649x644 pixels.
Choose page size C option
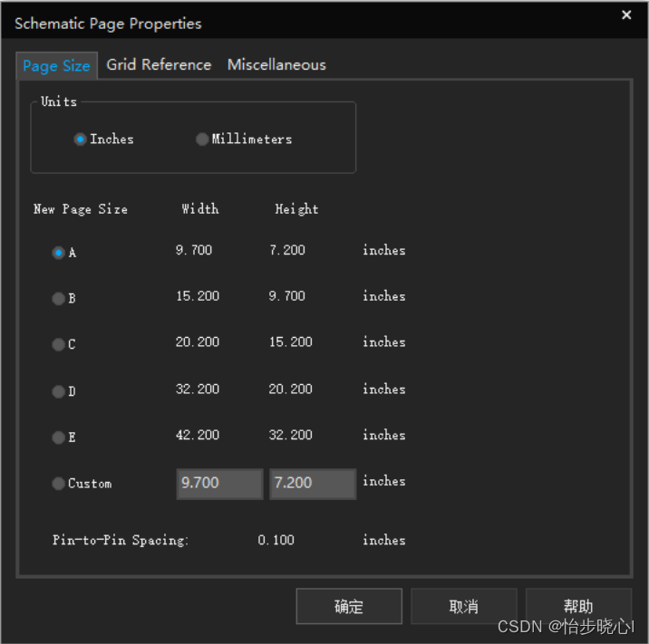pyautogui.click(x=59, y=344)
